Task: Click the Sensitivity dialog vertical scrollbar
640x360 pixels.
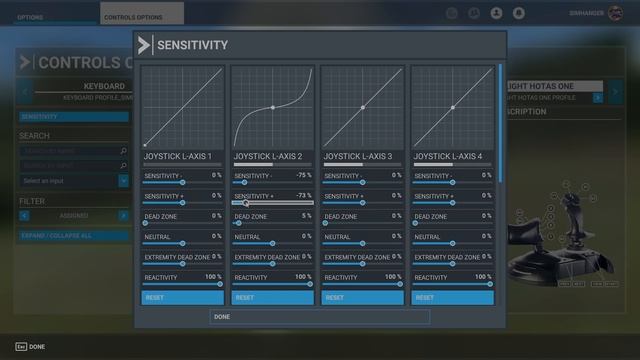Action: tap(501, 123)
